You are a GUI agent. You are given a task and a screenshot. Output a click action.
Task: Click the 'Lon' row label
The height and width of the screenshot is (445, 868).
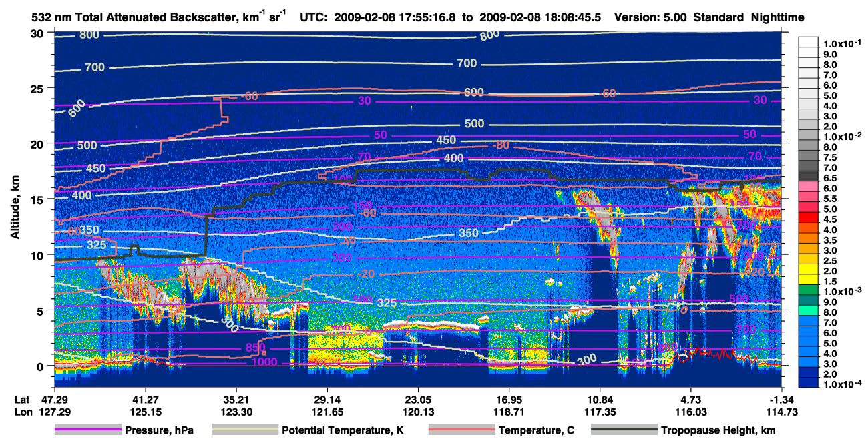coord(22,412)
